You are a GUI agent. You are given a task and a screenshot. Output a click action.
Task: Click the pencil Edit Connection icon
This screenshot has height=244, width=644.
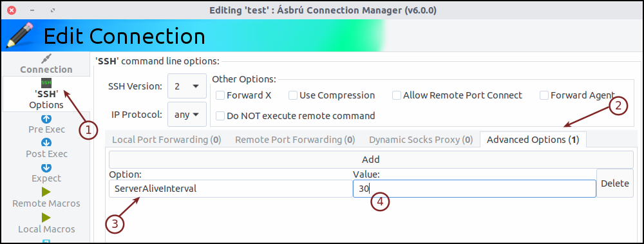[20, 35]
